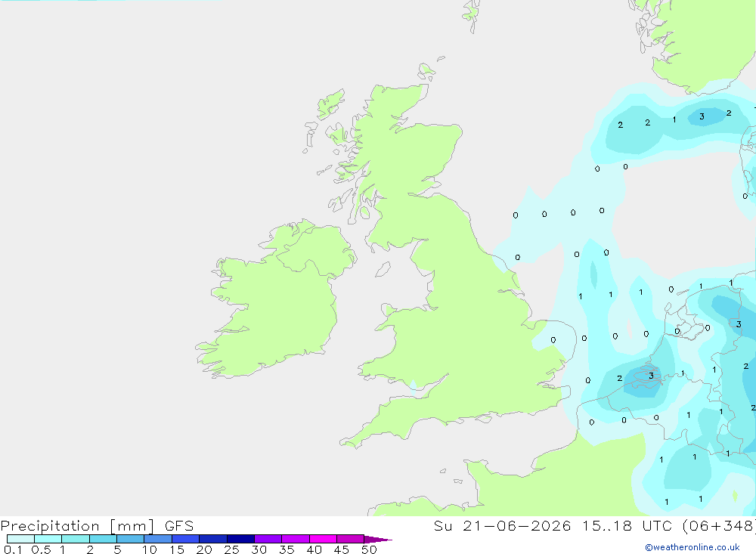Select the forecast date 'Su 21-06-2026' text
The image size is (756, 554).
click(502, 526)
